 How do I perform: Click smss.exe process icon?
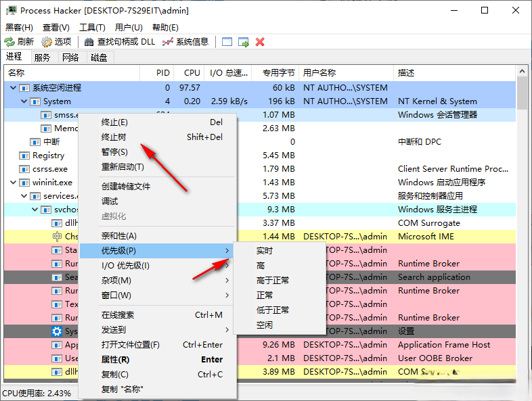click(x=46, y=115)
